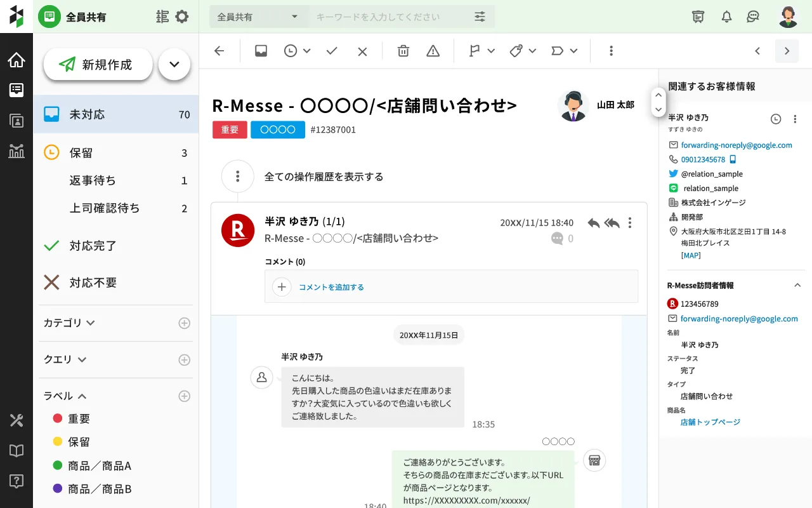Move ticket to inbox tray icon
Viewport: 812px width, 508px height.
[261, 51]
